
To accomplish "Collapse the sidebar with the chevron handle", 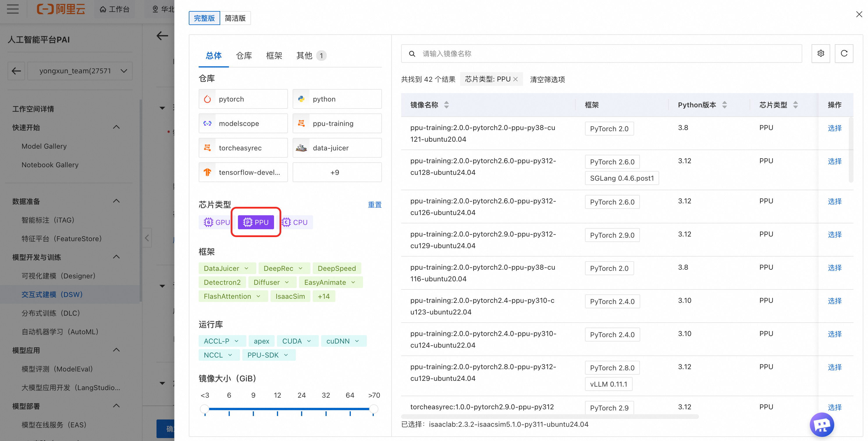I will pos(147,238).
